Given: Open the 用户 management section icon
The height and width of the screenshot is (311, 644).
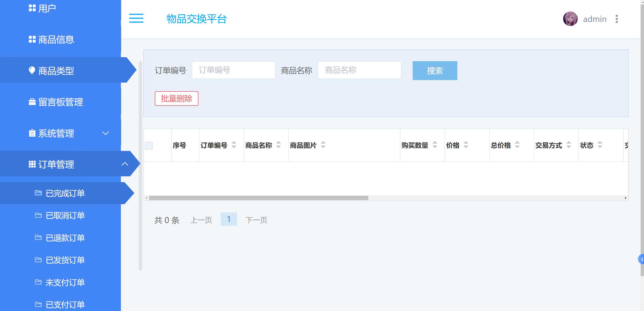Looking at the screenshot, I should [x=32, y=8].
